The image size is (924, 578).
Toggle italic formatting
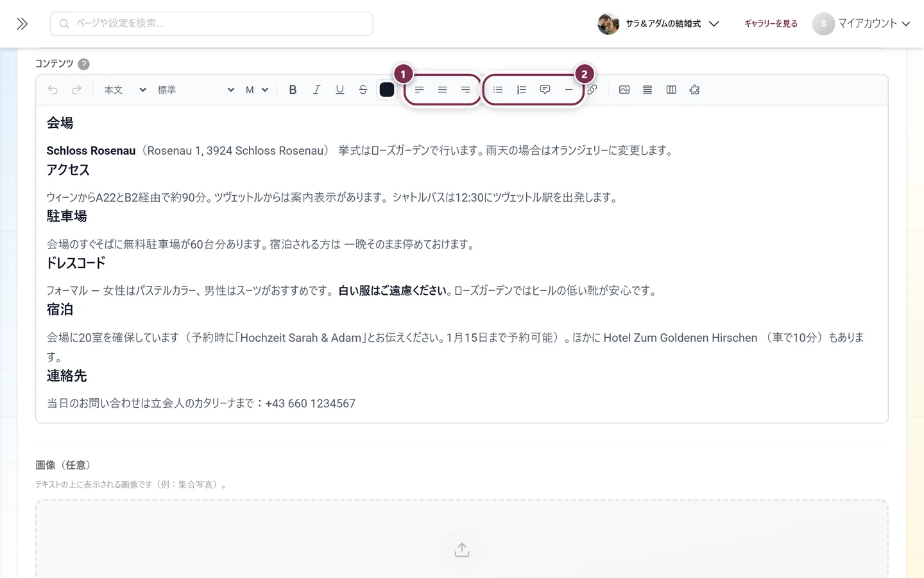pyautogui.click(x=316, y=90)
